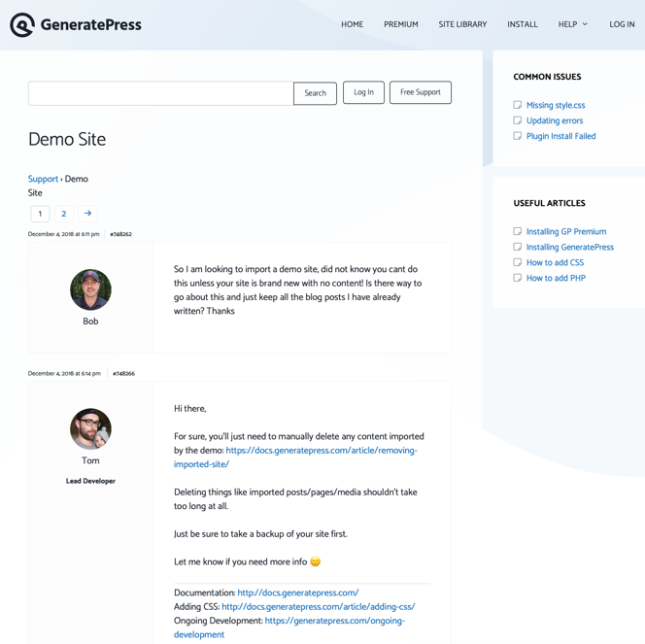Viewport: 645px width, 644px height.
Task: Open the Documentation docs.generatepress.com link
Action: point(298,593)
